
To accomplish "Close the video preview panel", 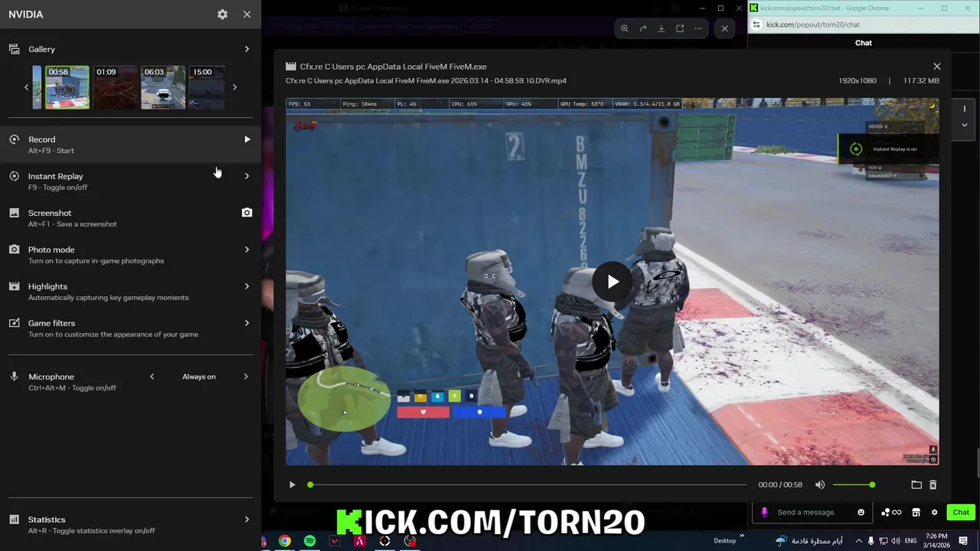I will (x=936, y=67).
